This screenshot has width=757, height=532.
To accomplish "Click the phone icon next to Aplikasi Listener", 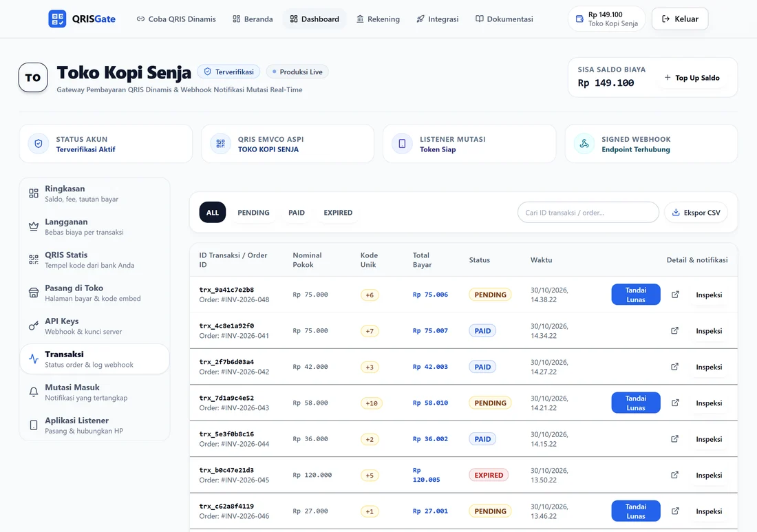I will [33, 425].
